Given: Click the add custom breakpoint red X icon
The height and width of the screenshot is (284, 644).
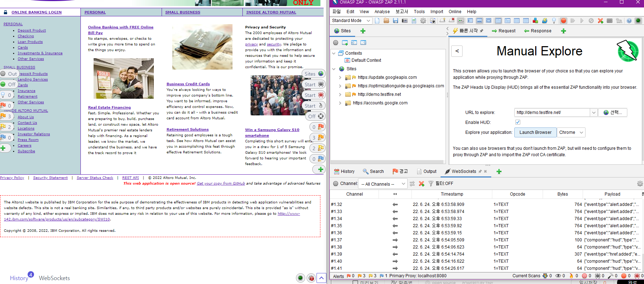Looking at the screenshot, I should [x=600, y=21].
